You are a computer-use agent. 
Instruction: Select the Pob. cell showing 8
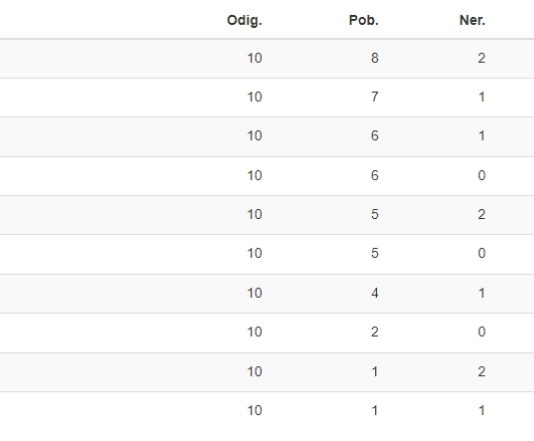[375, 58]
